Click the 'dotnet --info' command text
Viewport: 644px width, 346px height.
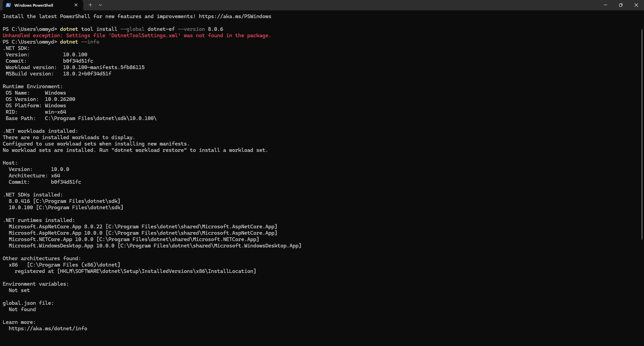coord(79,42)
